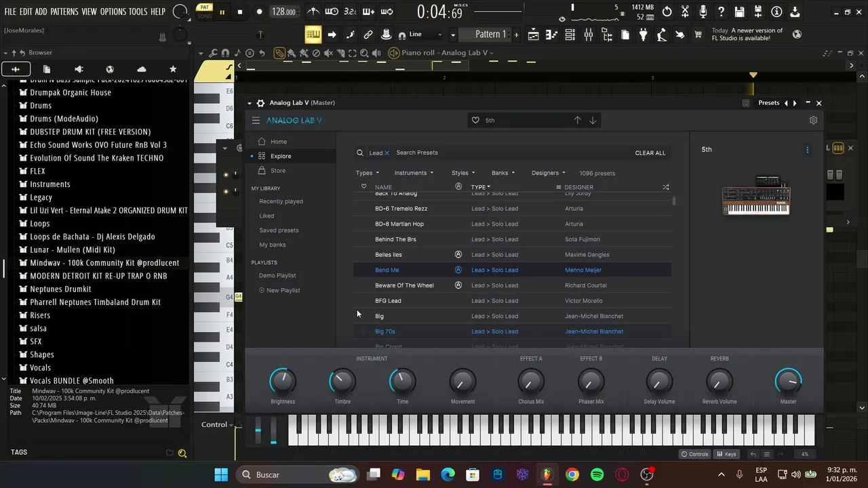
Task: Toggle the Keys panel button
Action: [x=726, y=454]
